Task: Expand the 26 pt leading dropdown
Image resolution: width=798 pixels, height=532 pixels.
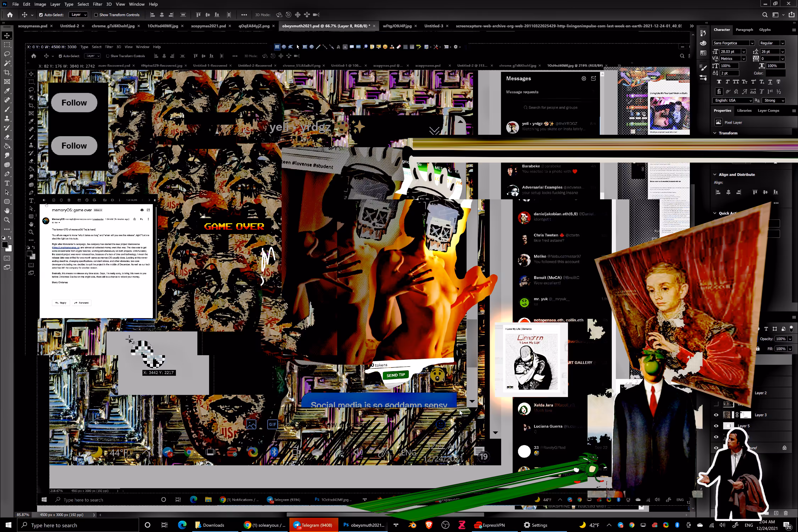Action: pyautogui.click(x=782, y=52)
